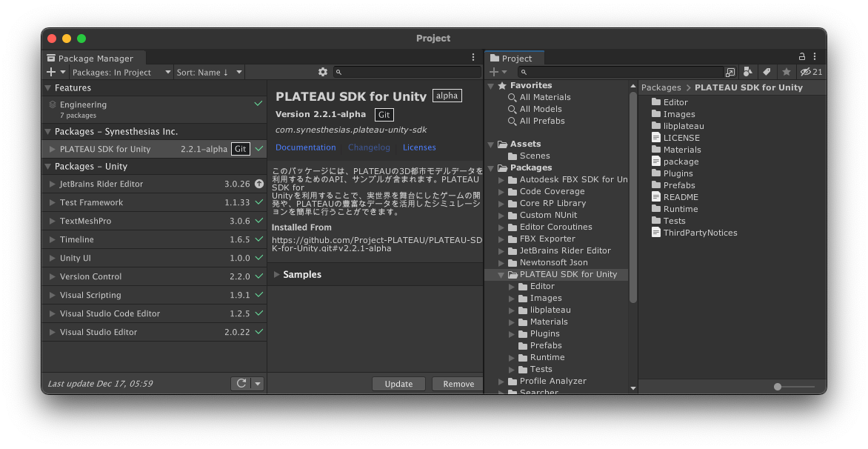The height and width of the screenshot is (449, 868).
Task: Click the Git tag on the PLATEAU SDK row
Action: (x=240, y=149)
